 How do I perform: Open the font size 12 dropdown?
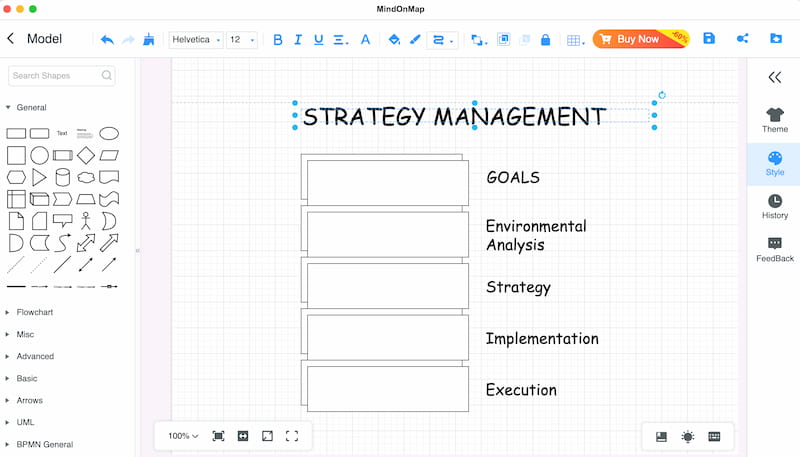coord(242,40)
